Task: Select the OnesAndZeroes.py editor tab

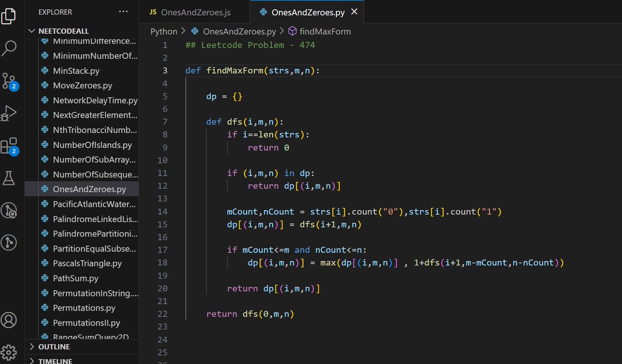Action: 308,11
